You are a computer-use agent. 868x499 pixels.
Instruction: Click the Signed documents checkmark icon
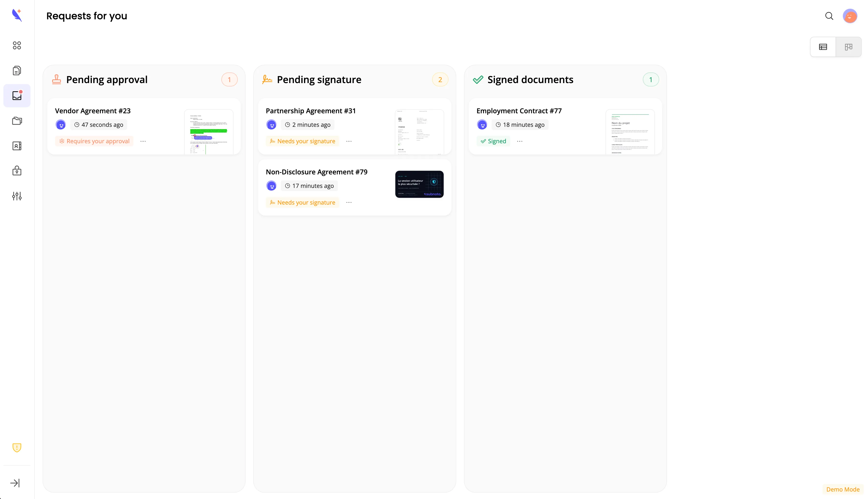pos(478,79)
